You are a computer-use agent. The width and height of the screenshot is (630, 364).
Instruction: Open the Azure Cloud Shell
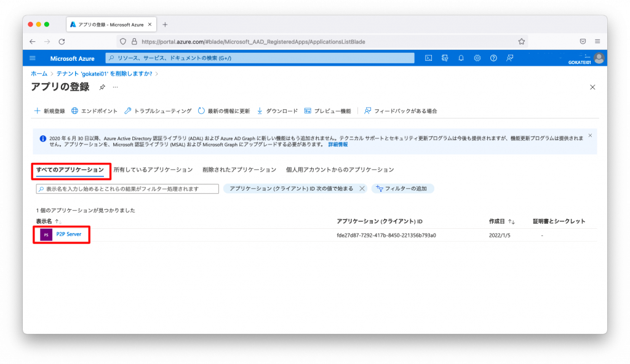click(x=428, y=58)
